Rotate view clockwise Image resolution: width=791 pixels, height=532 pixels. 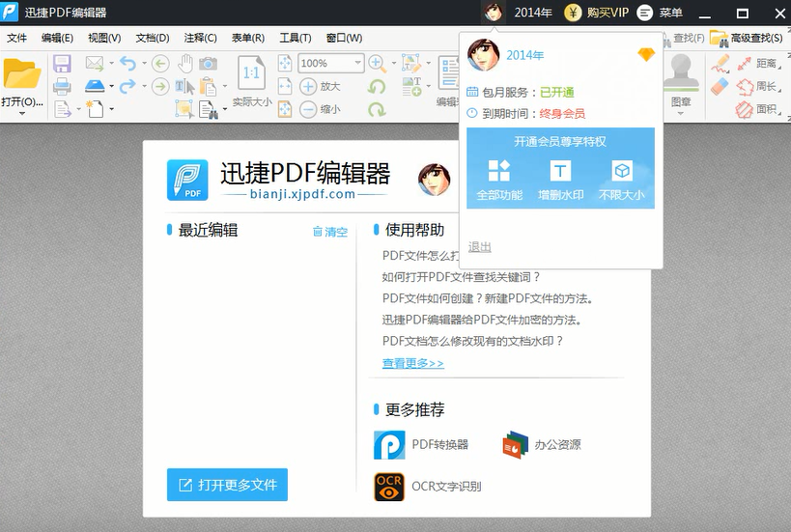[377, 109]
